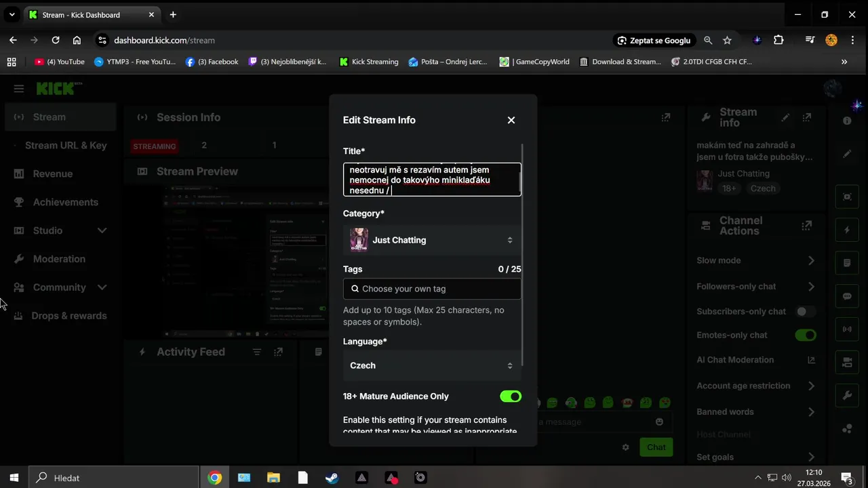Open the Language Czech dropdown

(432, 365)
